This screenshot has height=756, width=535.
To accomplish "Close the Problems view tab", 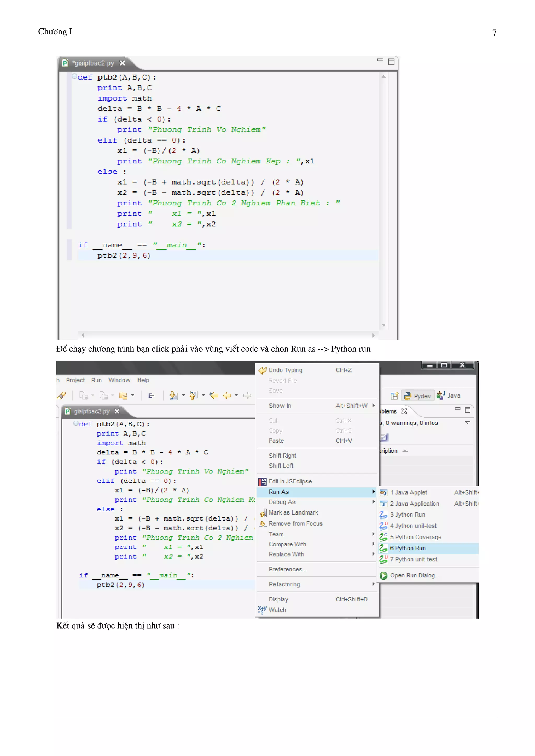I will pos(404,411).
